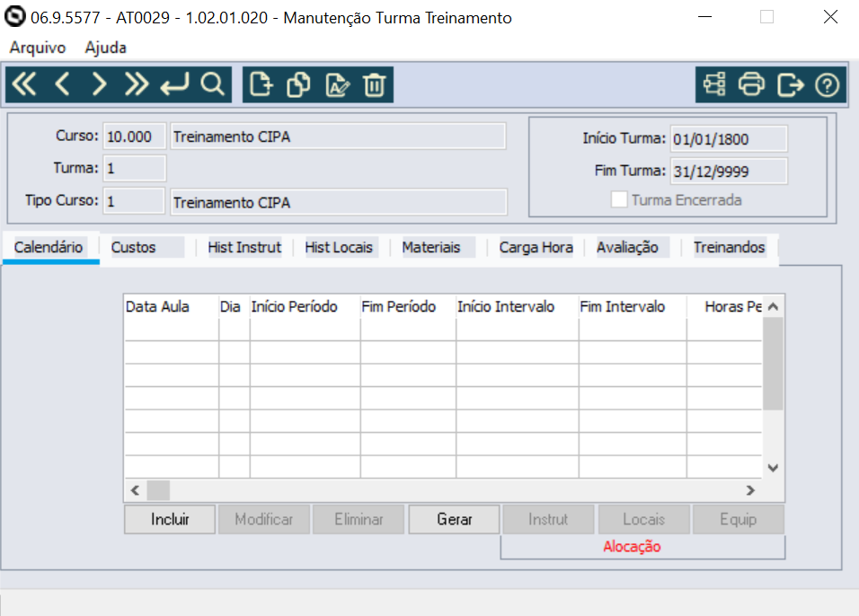The width and height of the screenshot is (859, 616).
Task: Open the Arquivo menu
Action: point(36,48)
